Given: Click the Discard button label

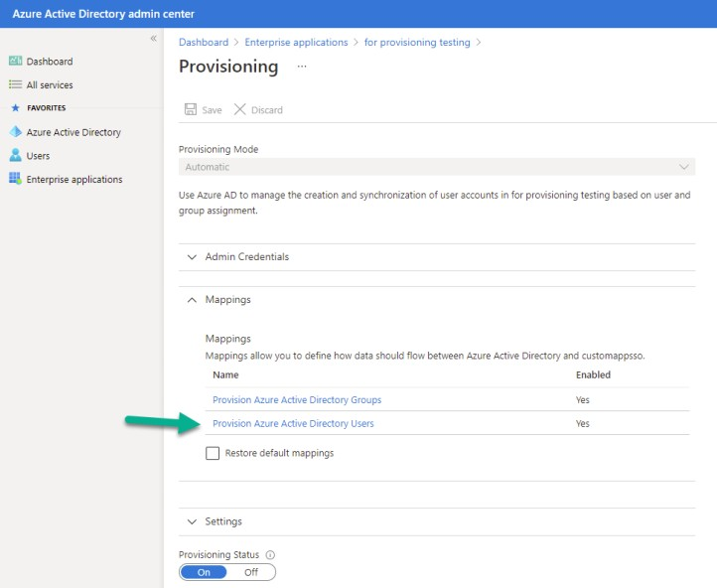Looking at the screenshot, I should click(267, 110).
